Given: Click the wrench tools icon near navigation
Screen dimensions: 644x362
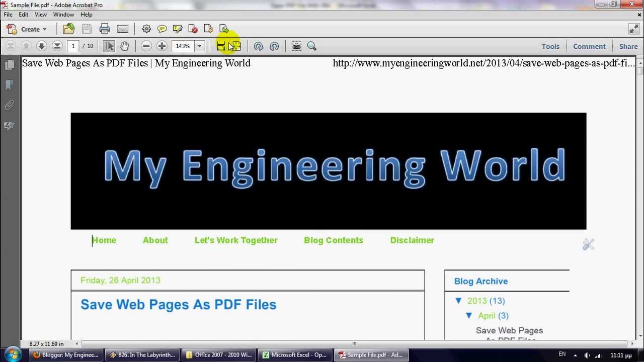Looking at the screenshot, I should click(x=588, y=244).
